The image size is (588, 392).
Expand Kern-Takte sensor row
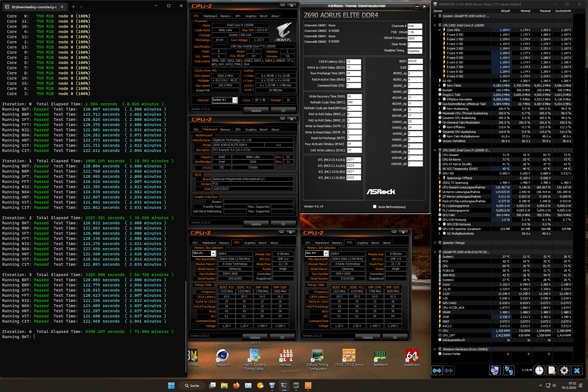click(439, 85)
